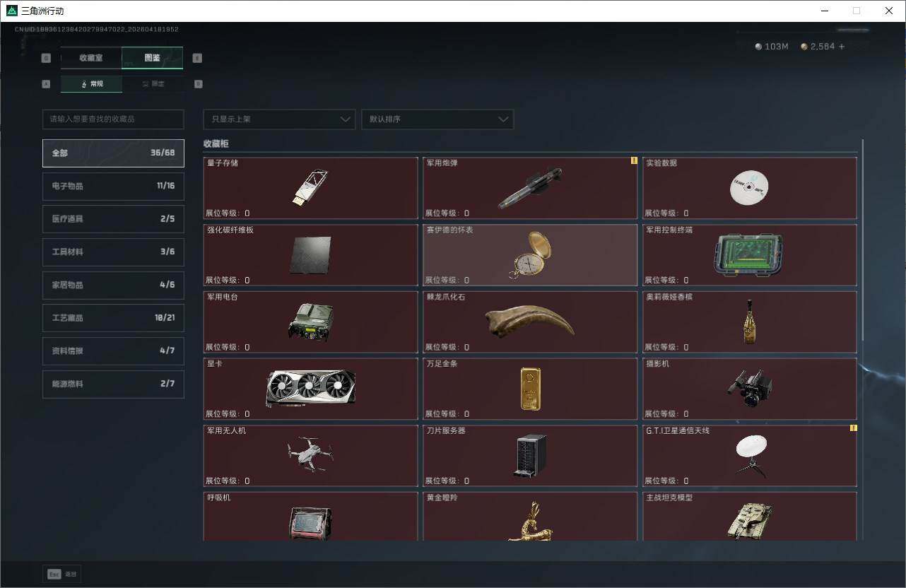Click the 2,564 currency amount
This screenshot has height=588, width=906.
(x=823, y=47)
